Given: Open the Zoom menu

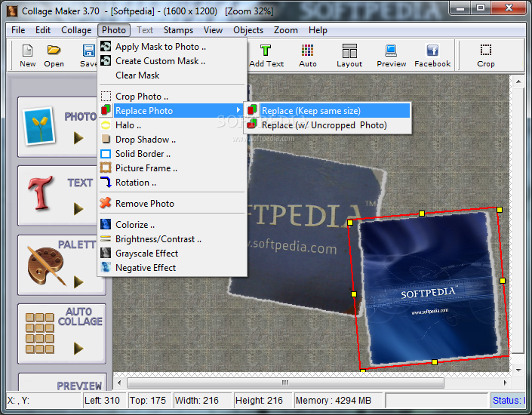Looking at the screenshot, I should click(x=286, y=30).
